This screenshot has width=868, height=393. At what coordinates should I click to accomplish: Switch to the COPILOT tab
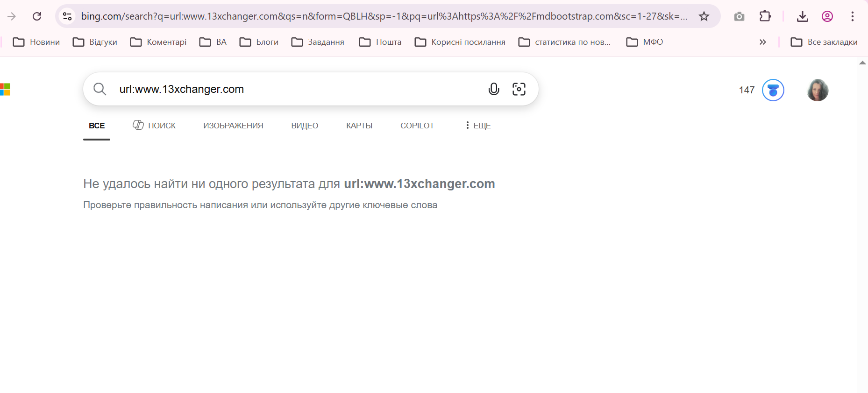[417, 126]
